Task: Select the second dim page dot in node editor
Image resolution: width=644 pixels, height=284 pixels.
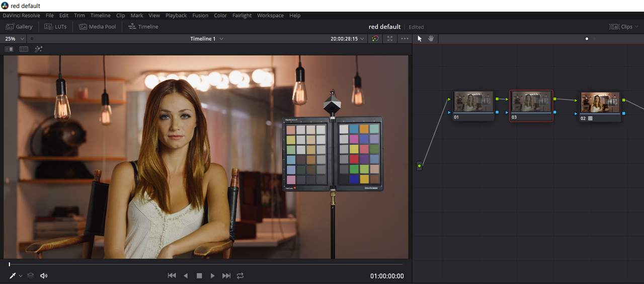Action: click(x=594, y=39)
